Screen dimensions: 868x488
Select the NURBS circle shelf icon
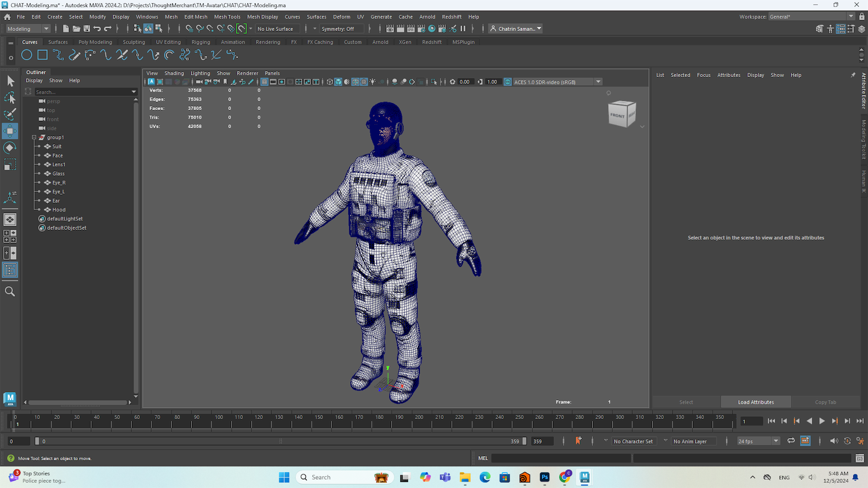click(x=27, y=55)
